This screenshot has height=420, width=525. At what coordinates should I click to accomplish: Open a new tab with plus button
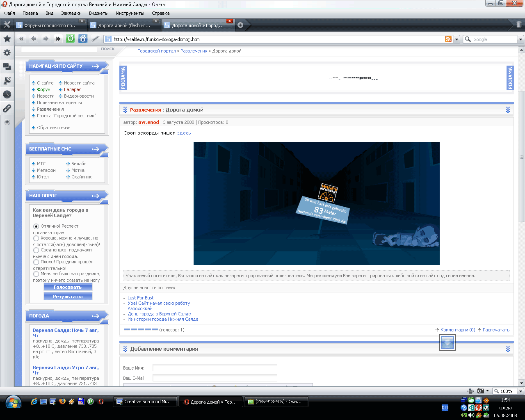240,25
